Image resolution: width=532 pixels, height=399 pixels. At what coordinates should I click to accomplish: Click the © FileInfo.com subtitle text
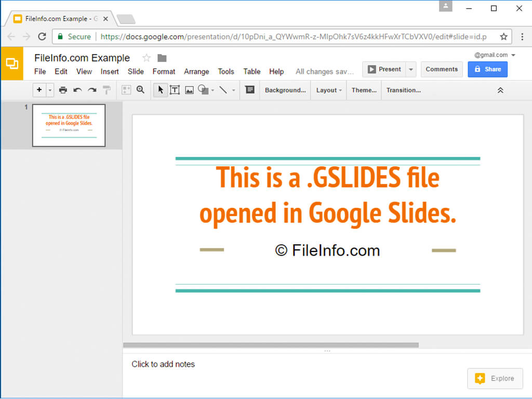tap(327, 250)
